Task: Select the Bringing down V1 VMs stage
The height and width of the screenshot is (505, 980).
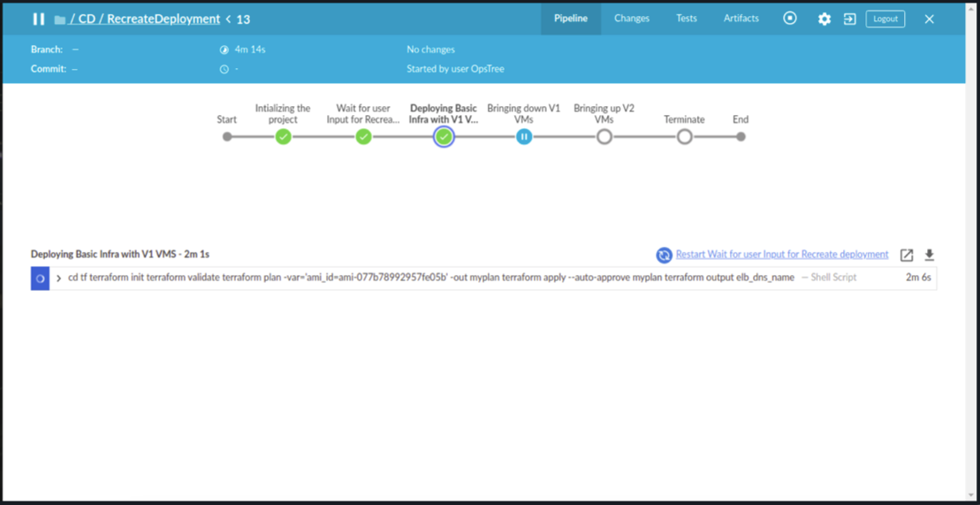Action: coord(524,137)
